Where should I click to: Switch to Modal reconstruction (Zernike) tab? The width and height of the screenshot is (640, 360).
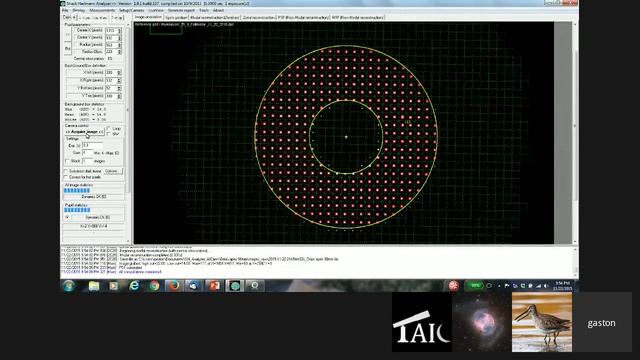pyautogui.click(x=215, y=18)
